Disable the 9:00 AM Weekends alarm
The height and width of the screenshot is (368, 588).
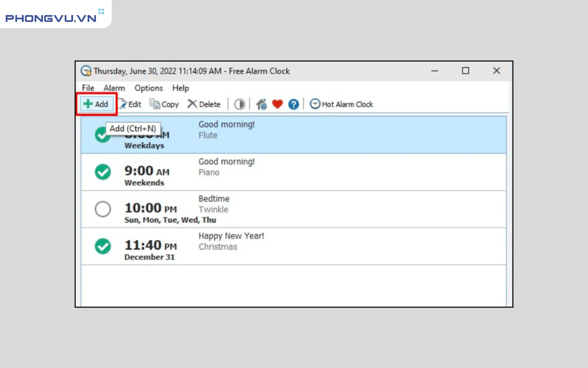point(103,172)
